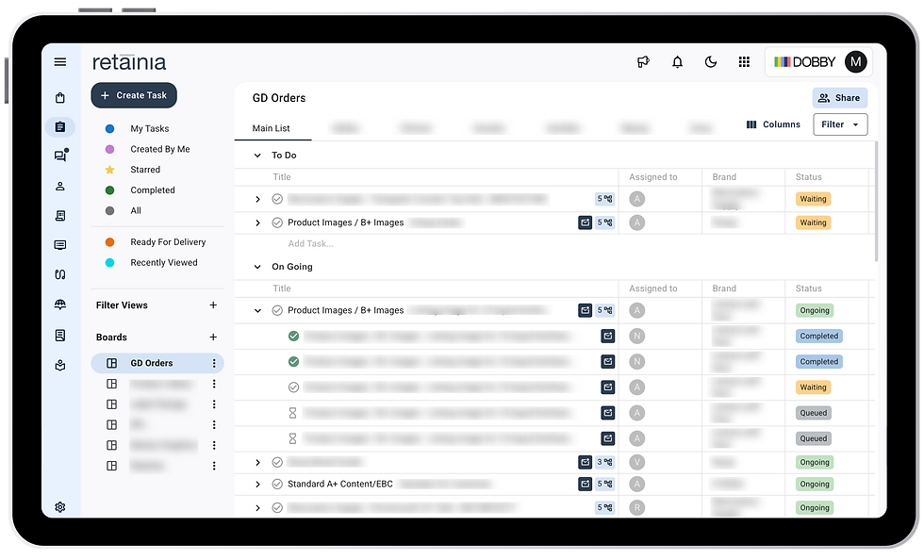Viewport: 924px width, 560px height.
Task: Check the Waiting subtask circle under Product Images
Action: (x=293, y=387)
